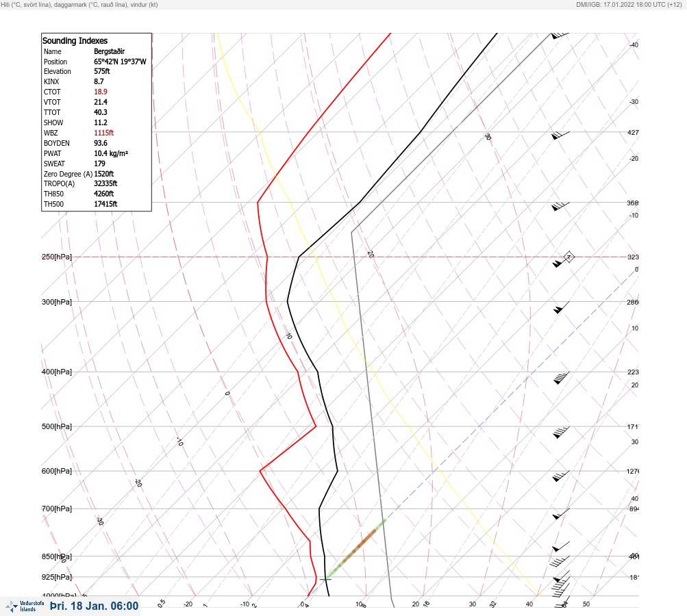Click the TROPO(A) value 32335ft

tap(105, 183)
